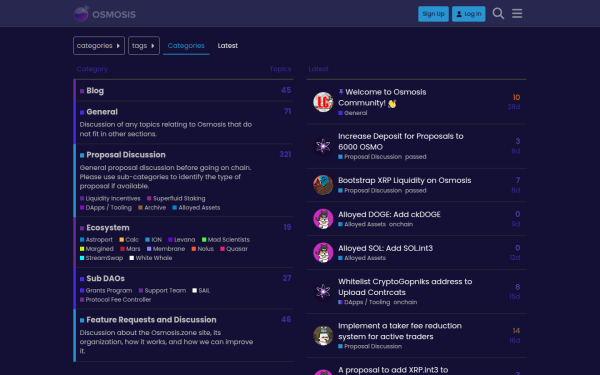
Task: Open the Astroport subcategory
Action: coord(96,240)
